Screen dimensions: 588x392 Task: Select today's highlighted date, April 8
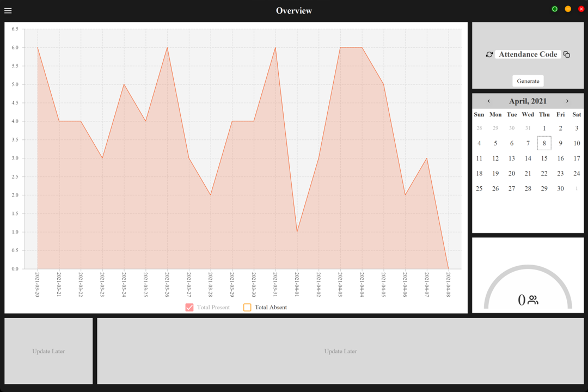point(544,143)
